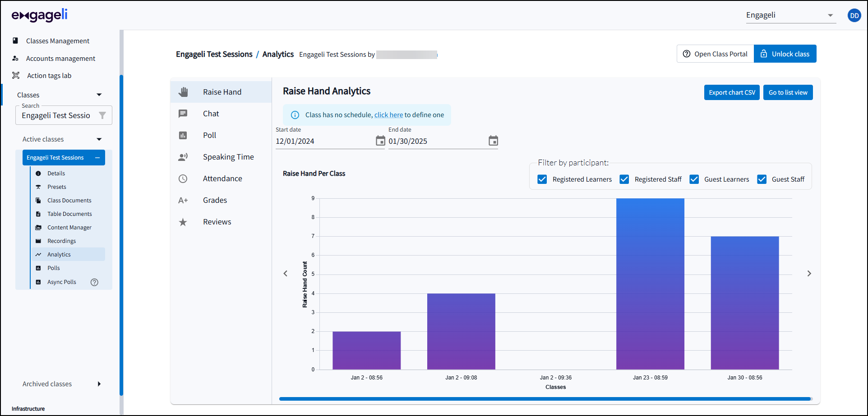The image size is (868, 416).
Task: Click the DD user avatar
Action: (x=854, y=15)
